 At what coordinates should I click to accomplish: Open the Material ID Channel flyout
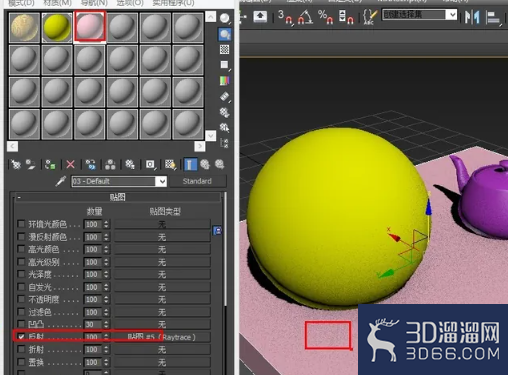coord(150,164)
